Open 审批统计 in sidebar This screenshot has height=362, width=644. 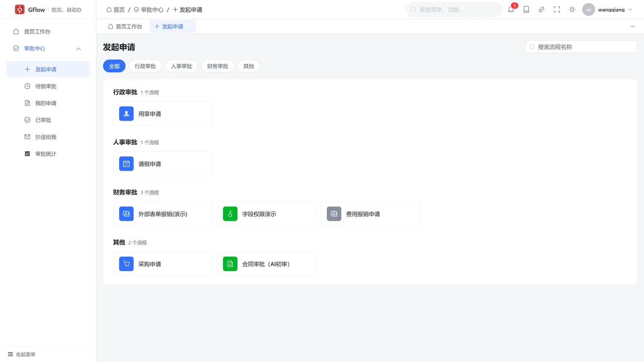[48, 154]
